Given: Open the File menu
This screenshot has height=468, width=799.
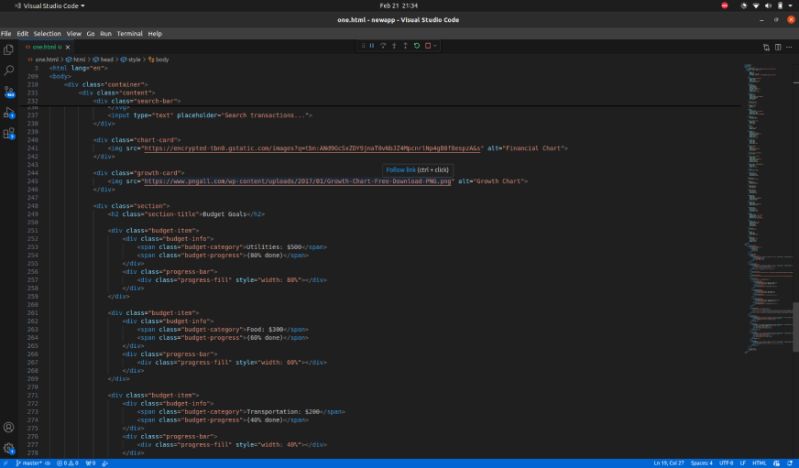Looking at the screenshot, I should pos(6,34).
